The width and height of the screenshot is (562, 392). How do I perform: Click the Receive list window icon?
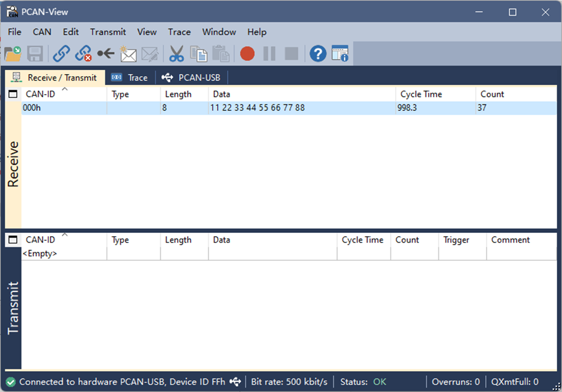(13, 94)
